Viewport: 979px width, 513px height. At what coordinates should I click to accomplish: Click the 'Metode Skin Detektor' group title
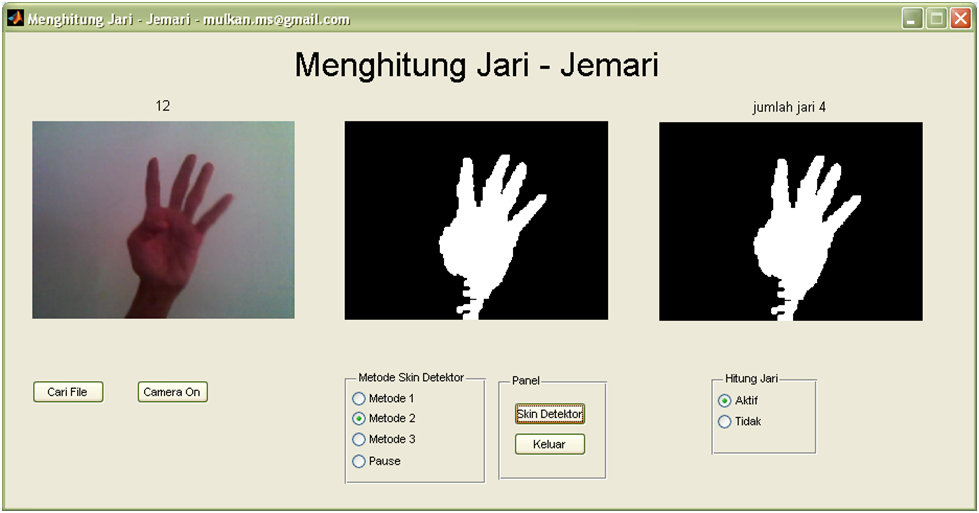click(x=411, y=378)
